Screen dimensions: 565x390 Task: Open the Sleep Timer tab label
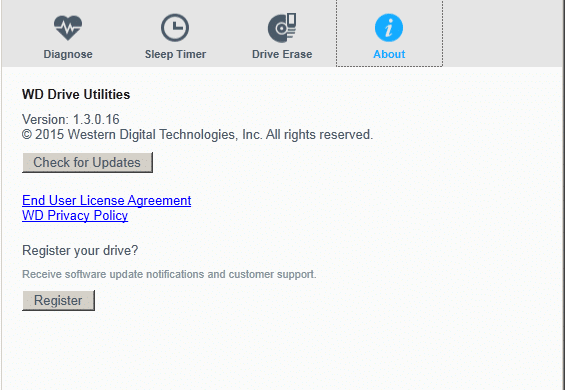pos(175,54)
